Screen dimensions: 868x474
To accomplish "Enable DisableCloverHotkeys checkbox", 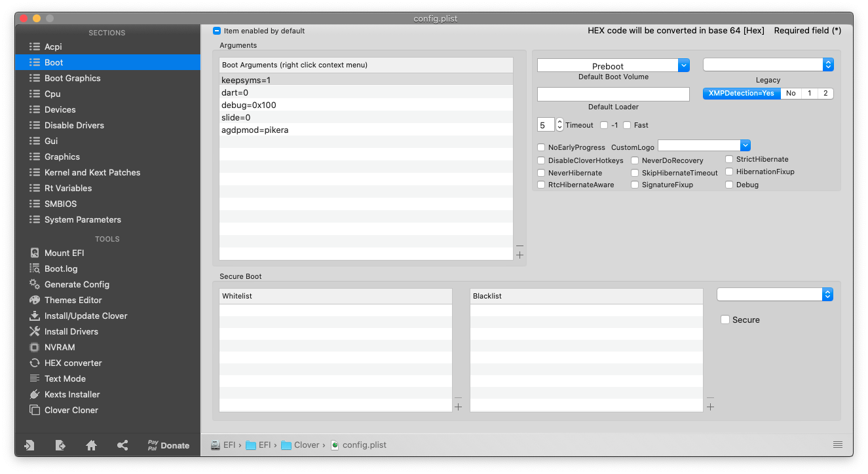I will 541,160.
